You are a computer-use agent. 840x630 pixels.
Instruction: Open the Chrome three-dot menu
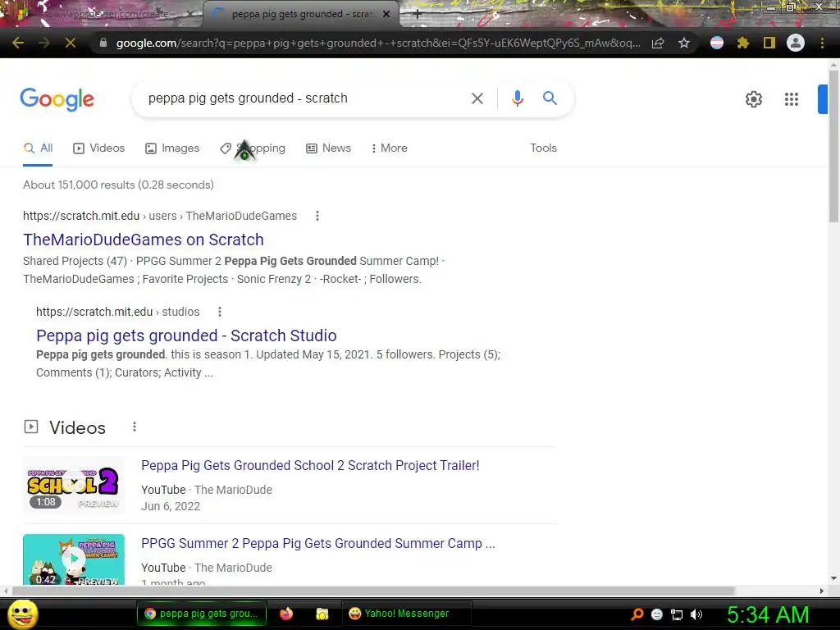point(822,43)
